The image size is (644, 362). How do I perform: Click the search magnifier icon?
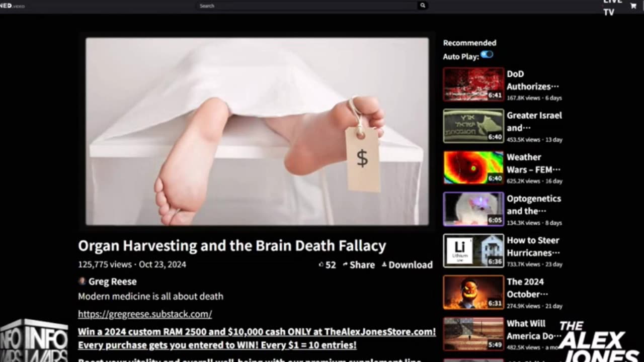[423, 6]
